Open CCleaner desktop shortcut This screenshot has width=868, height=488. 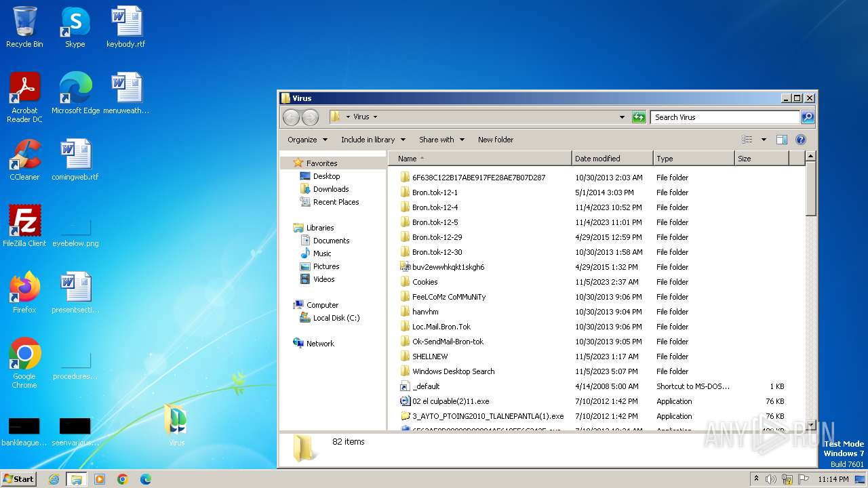[24, 159]
